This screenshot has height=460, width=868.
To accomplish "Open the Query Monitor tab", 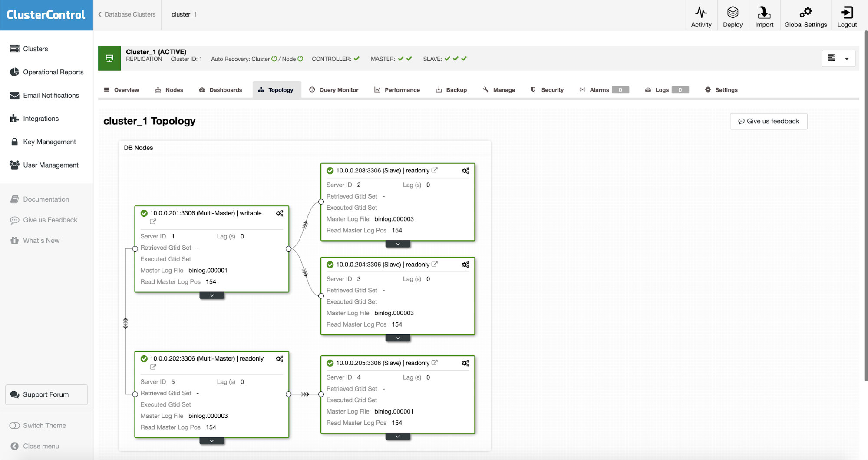I will point(333,90).
